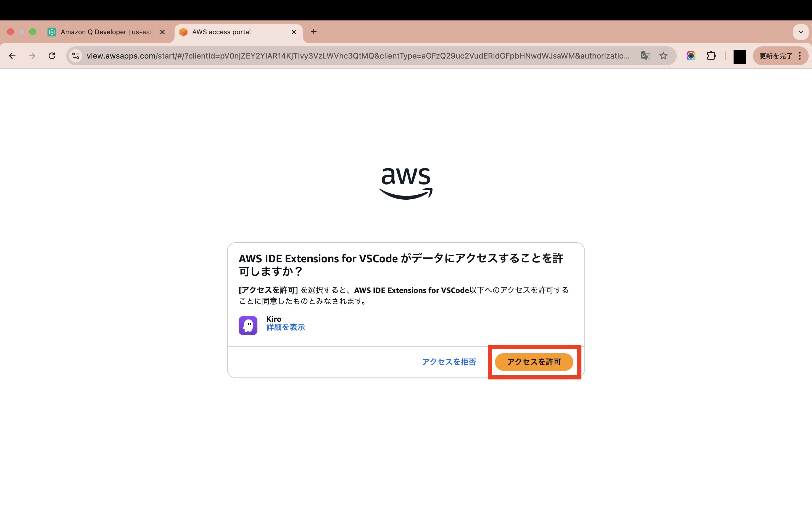The width and height of the screenshot is (812, 528).
Task: Expand the tab search dropdown chevron
Action: 801,32
